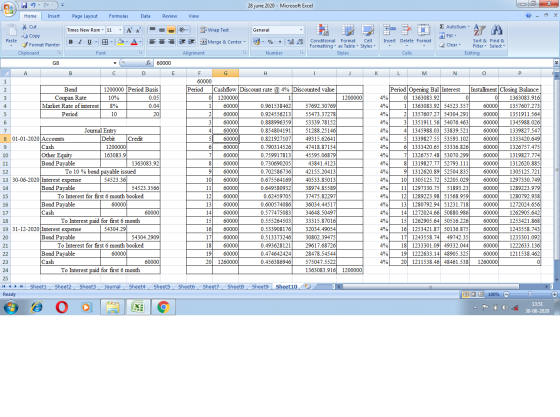Toggle Bottom Align vertical alignment
This screenshot has width=560, height=417.
click(171, 30)
